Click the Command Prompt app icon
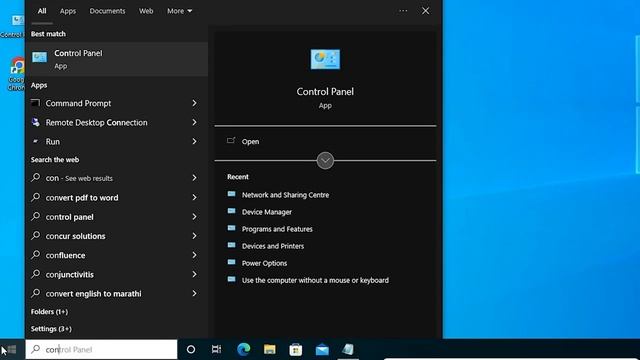The width and height of the screenshot is (640, 360). point(36,103)
